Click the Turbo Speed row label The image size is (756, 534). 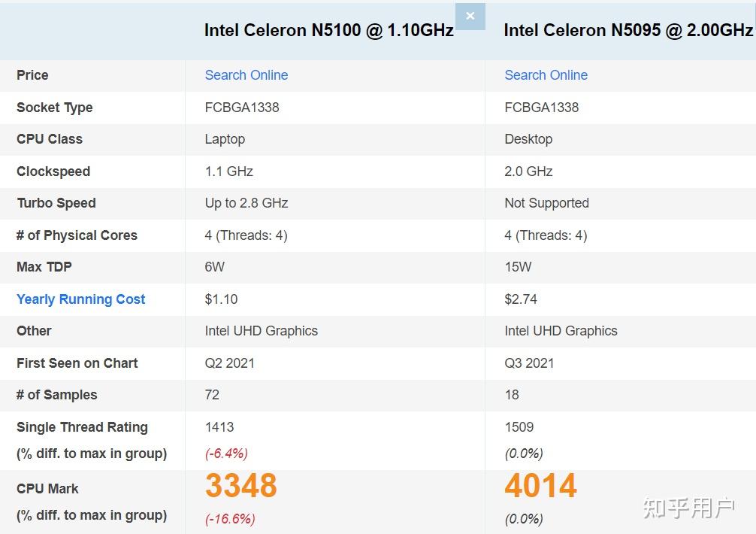56,203
